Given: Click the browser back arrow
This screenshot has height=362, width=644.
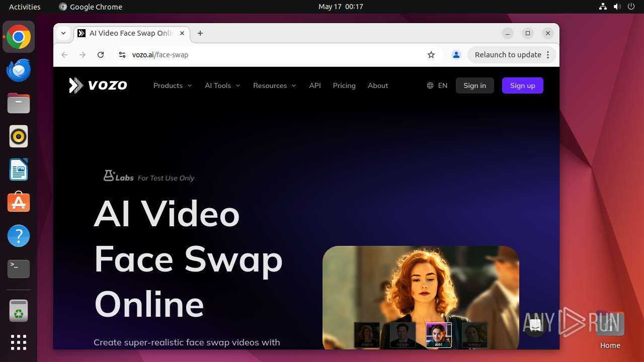Looking at the screenshot, I should (64, 55).
